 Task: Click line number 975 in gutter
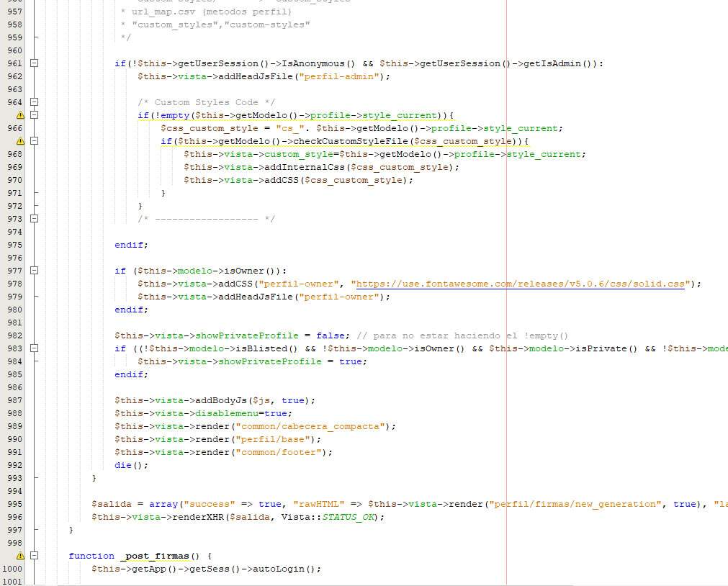[14, 245]
